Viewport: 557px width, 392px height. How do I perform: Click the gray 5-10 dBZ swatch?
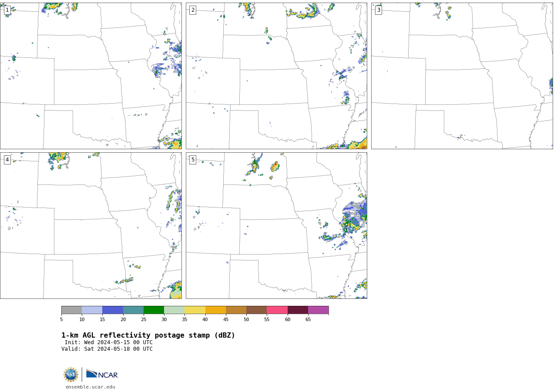(x=71, y=310)
